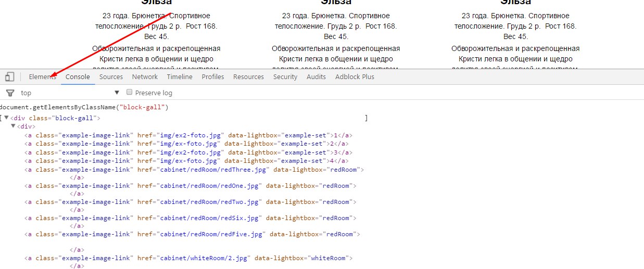Select the anchor row with link text 3

(188, 152)
